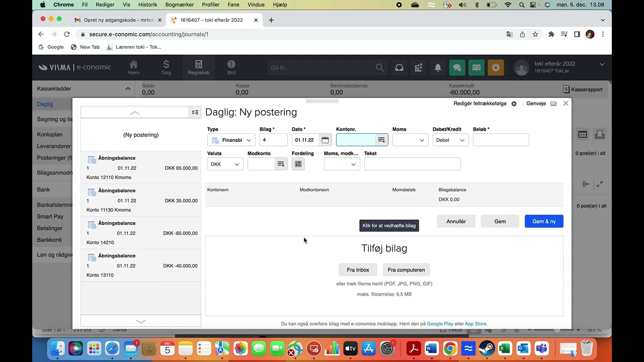Viewport: 644px width, 362px height.
Task: Open the Debet/Kredit dropdown
Action: [451, 140]
